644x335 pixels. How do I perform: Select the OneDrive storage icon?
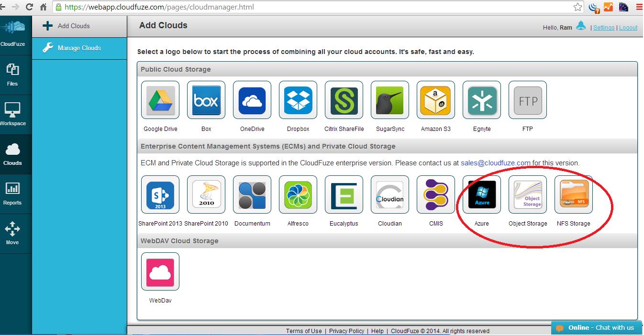[x=252, y=100]
